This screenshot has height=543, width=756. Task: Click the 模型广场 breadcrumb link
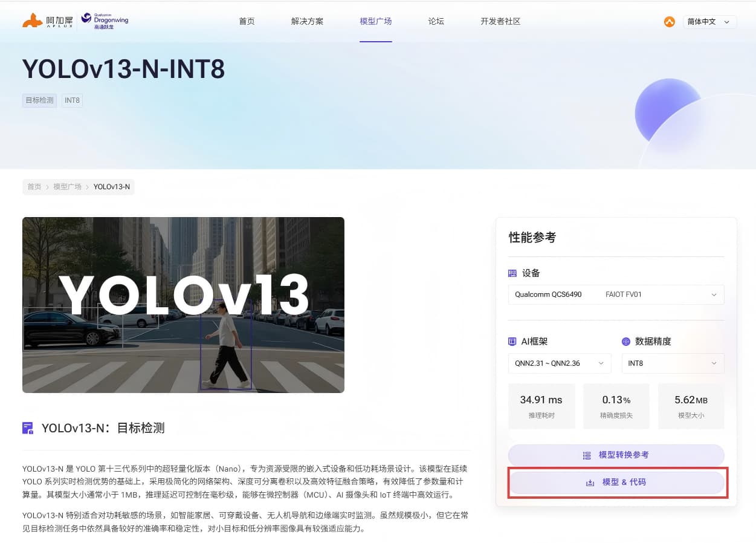tap(67, 187)
